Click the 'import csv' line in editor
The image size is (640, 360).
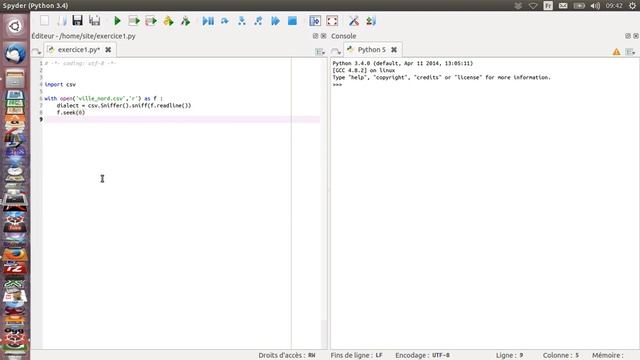[60, 84]
